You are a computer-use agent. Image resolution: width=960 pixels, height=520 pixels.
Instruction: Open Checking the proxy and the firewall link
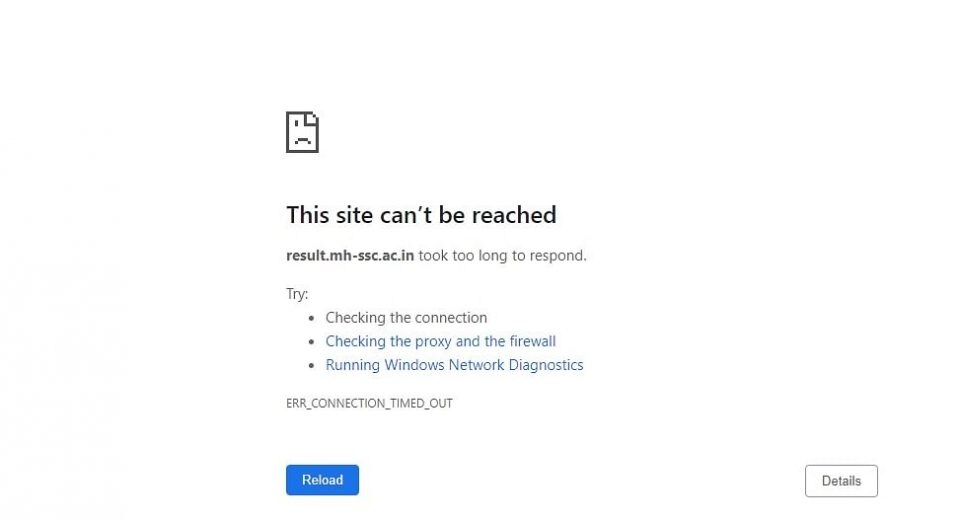point(440,341)
